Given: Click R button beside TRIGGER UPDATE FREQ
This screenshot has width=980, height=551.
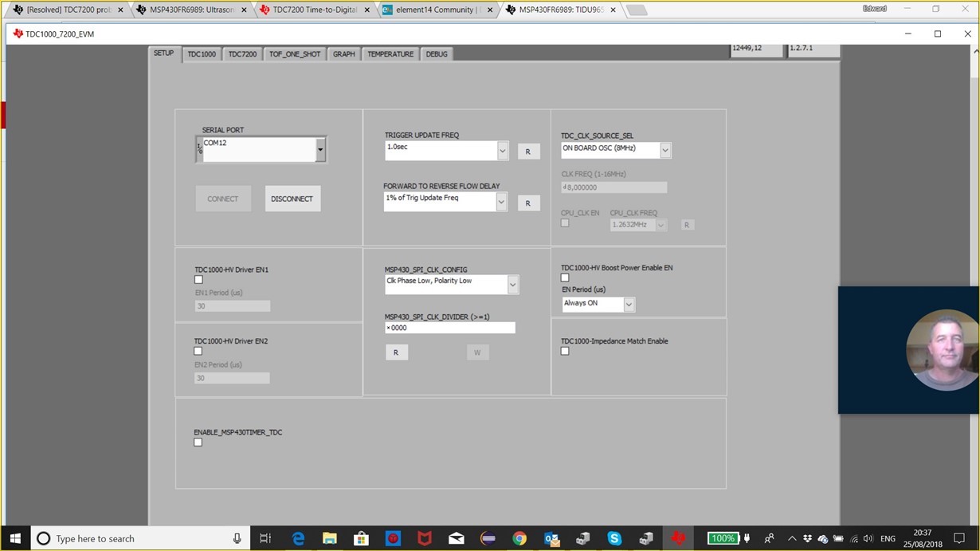Looking at the screenshot, I should coord(528,152).
